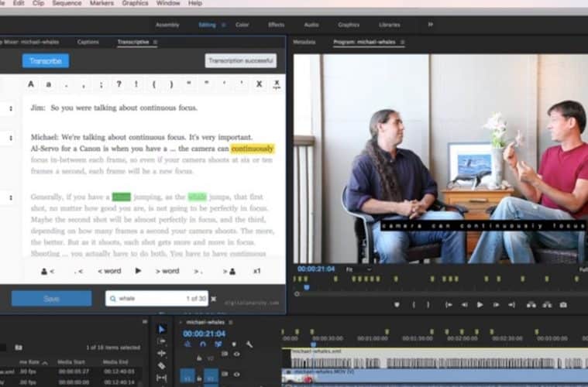Click the Add Marker icon in Program monitor

pos(397,304)
